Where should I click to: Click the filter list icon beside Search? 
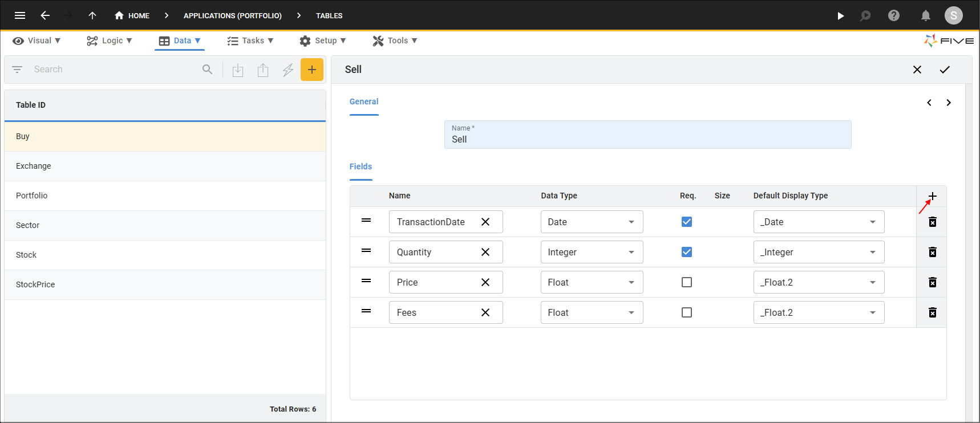tap(17, 70)
